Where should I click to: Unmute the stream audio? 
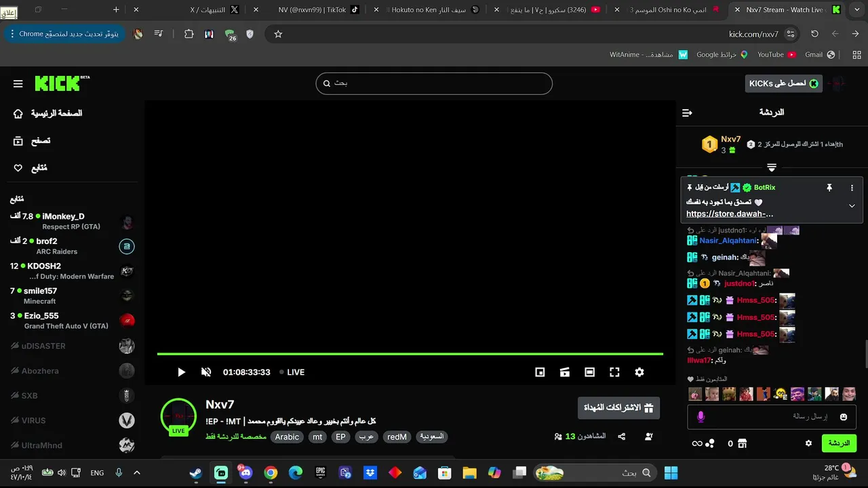click(206, 372)
